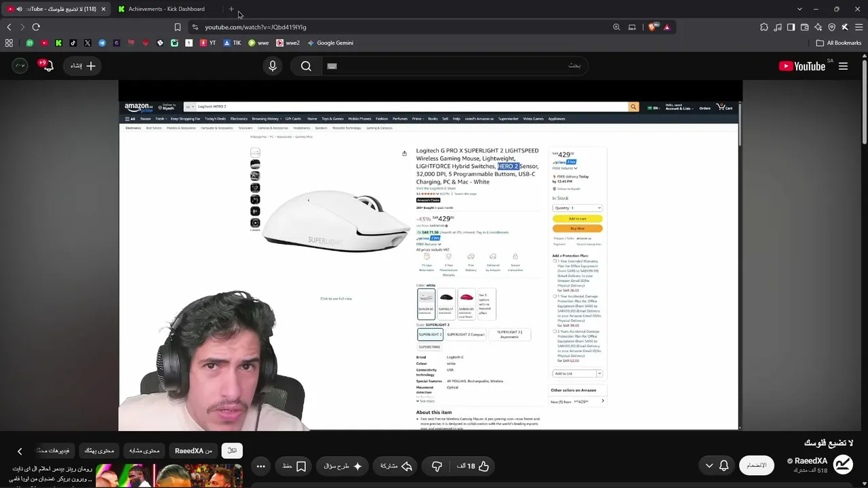Check the 2 Years Accidental Damage option
This screenshot has height=488, width=868.
tap(555, 331)
